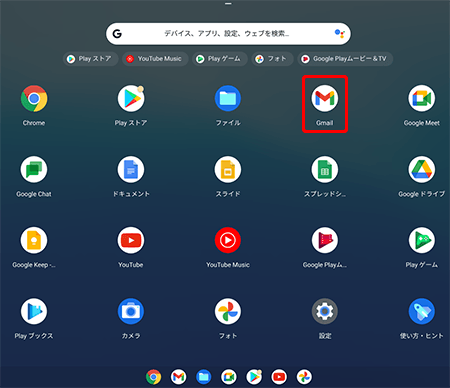The width and height of the screenshot is (450, 388).
Task: Open the YouTube app in the grid
Action: pyautogui.click(x=131, y=240)
